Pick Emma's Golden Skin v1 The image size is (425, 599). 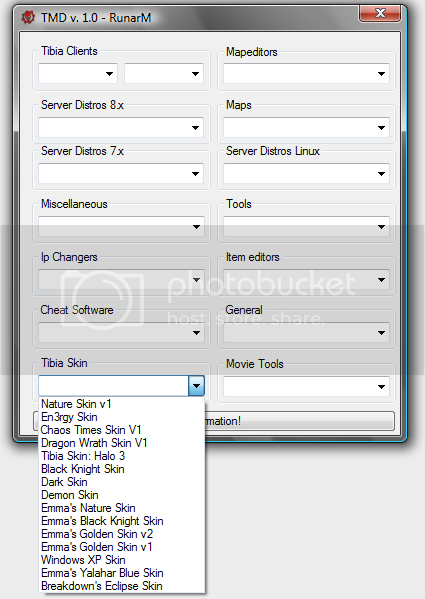click(x=122, y=547)
